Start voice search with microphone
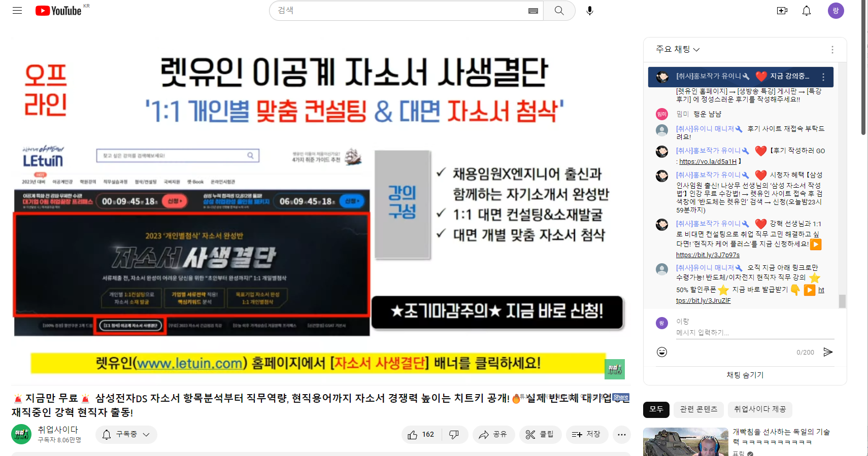The image size is (868, 456). tap(589, 11)
